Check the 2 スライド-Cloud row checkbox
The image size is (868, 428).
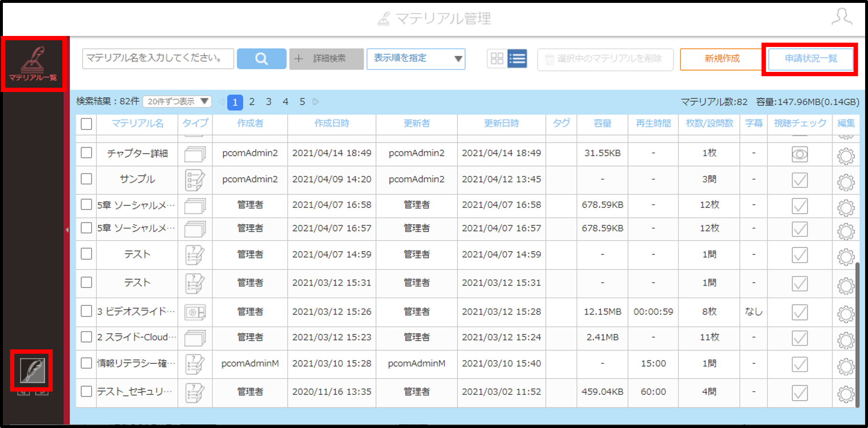pos(86,337)
